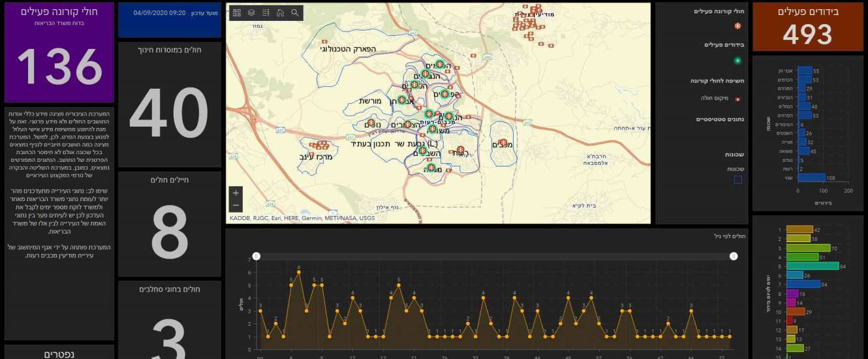Click the green active isolation legend symbol
Image resolution: width=868 pixels, height=359 pixels.
point(737,61)
